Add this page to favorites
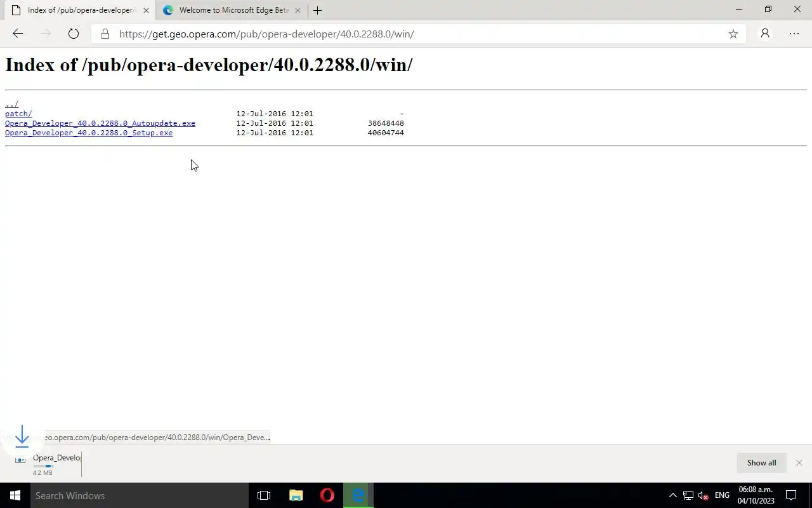This screenshot has width=812, height=508. coord(733,34)
